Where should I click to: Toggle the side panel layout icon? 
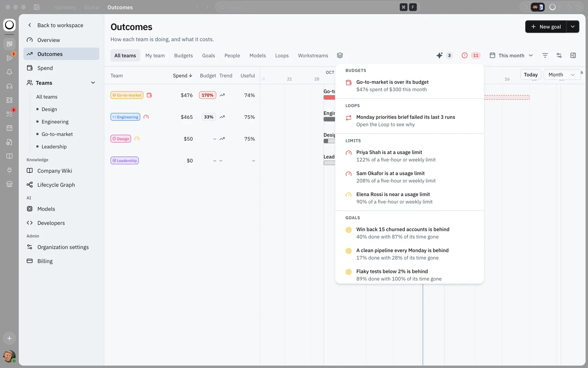point(573,55)
